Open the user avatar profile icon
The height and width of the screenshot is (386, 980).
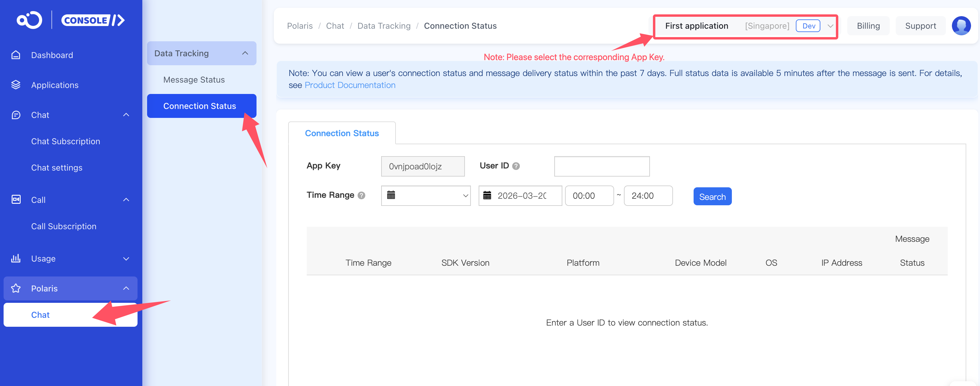(x=961, y=26)
